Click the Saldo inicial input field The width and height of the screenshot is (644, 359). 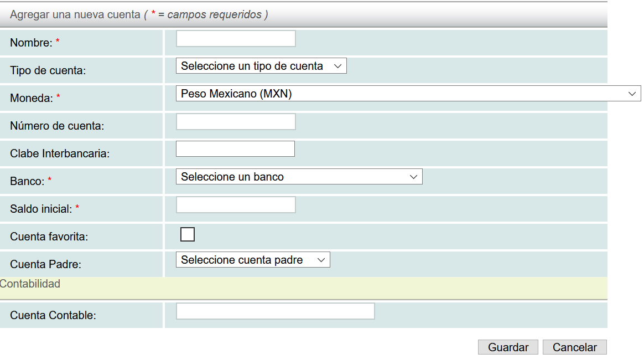236,205
